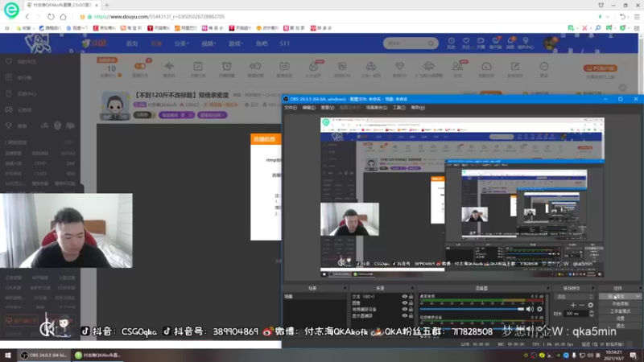Open Douyu messages bell icon
Viewport: 644px width, 362px height.
(511, 41)
